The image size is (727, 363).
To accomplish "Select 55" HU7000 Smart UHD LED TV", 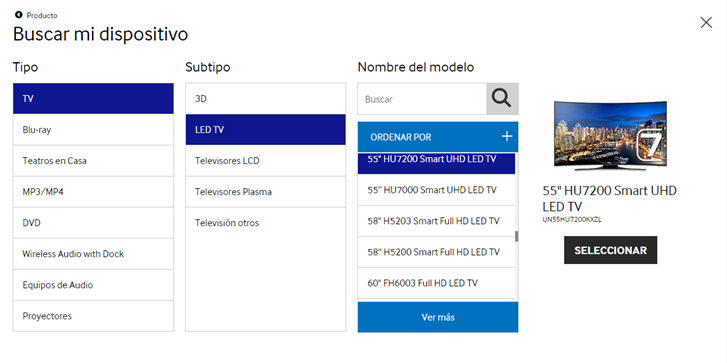I will (436, 190).
